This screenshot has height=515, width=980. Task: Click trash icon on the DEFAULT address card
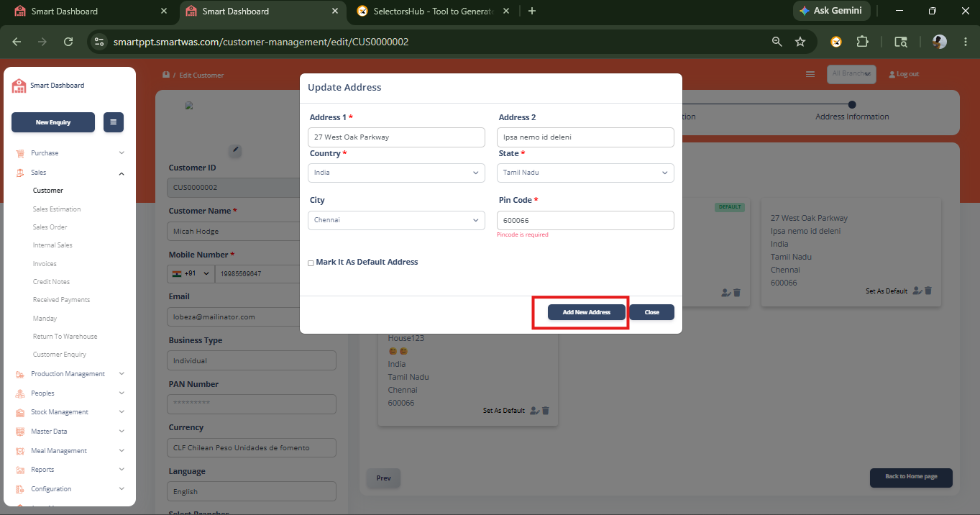coord(738,293)
